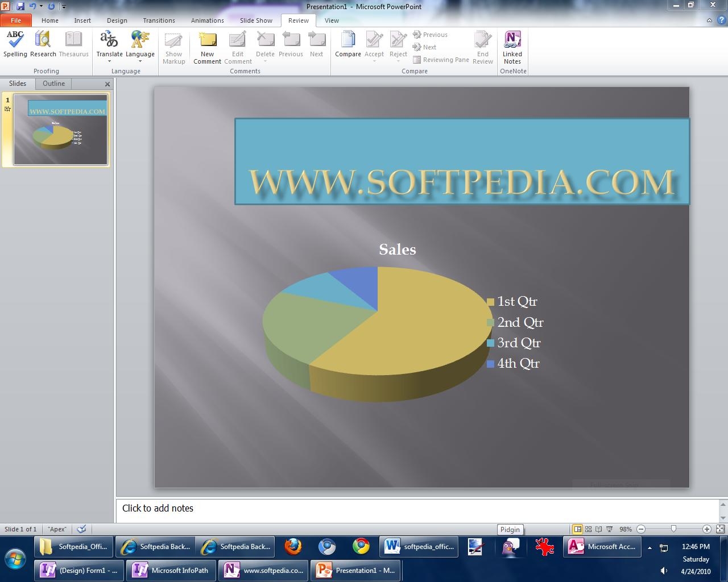The width and height of the screenshot is (728, 582).
Task: Open the Accept dropdown arrow
Action: click(374, 61)
